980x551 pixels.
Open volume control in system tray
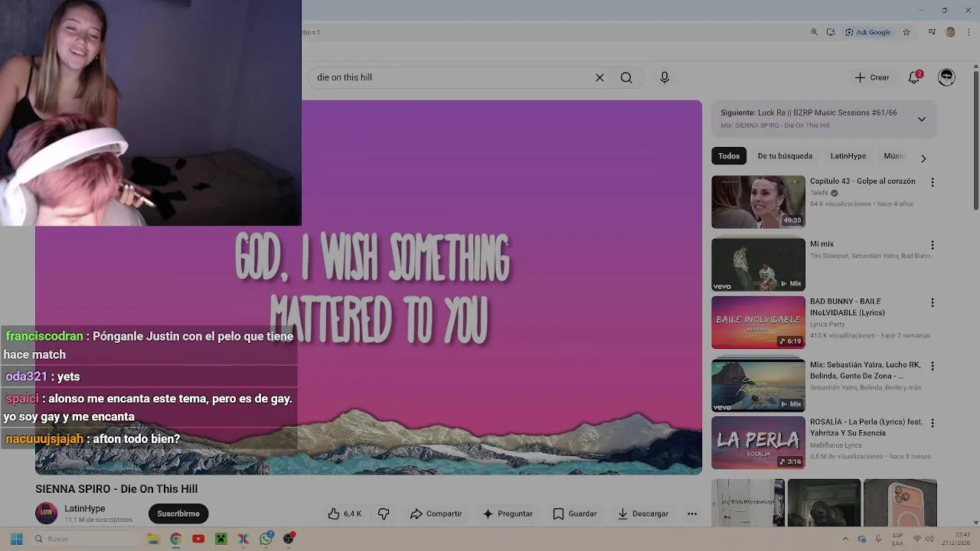pyautogui.click(x=929, y=539)
